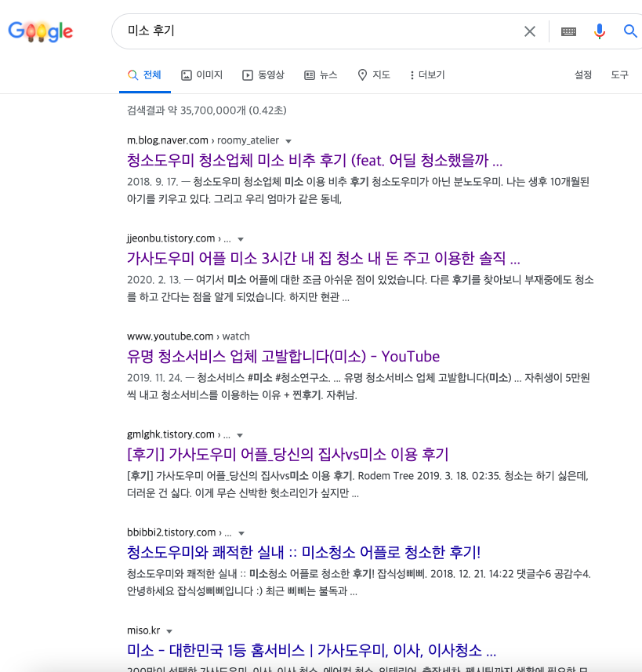Click the snippet dated 2019. 11. 24.
Image resolution: width=642 pixels, height=672 pixels.
click(x=358, y=386)
